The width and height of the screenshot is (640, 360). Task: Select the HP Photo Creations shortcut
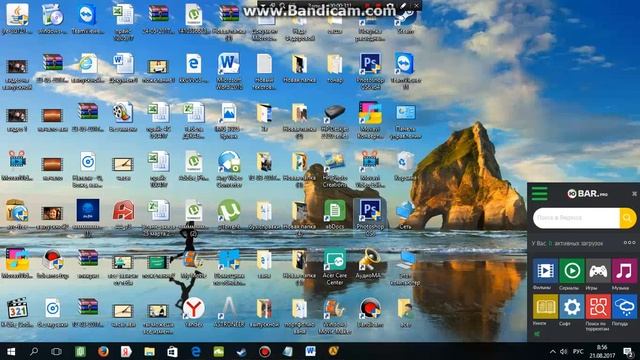click(x=335, y=169)
